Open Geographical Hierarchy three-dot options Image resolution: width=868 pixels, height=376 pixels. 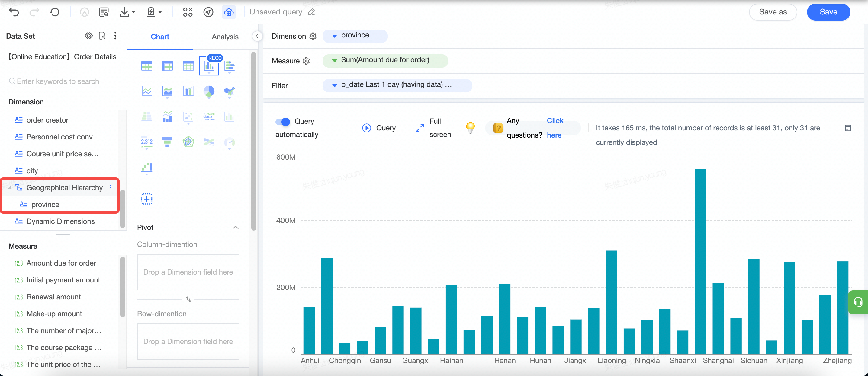pos(111,188)
